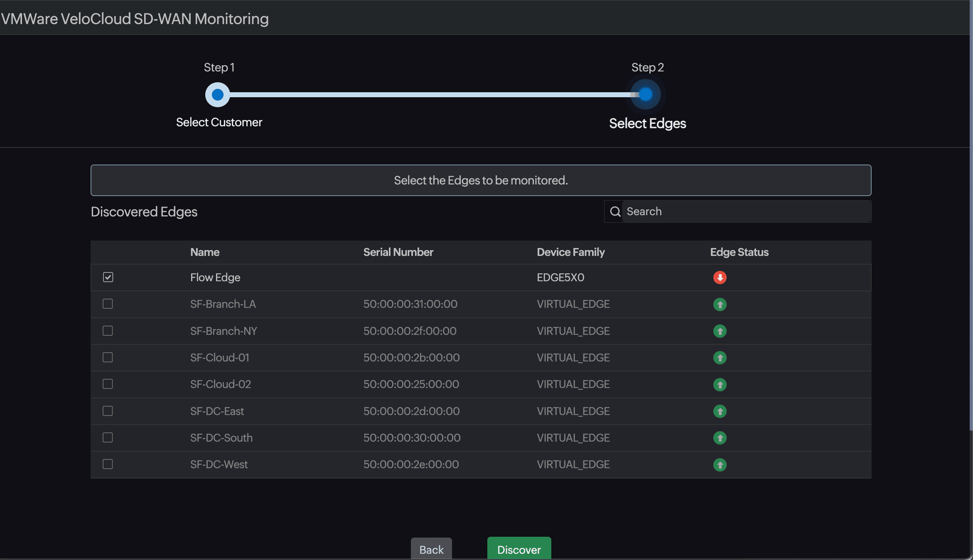The image size is (973, 560).
Task: Click the Edge Status column header
Action: [739, 252]
